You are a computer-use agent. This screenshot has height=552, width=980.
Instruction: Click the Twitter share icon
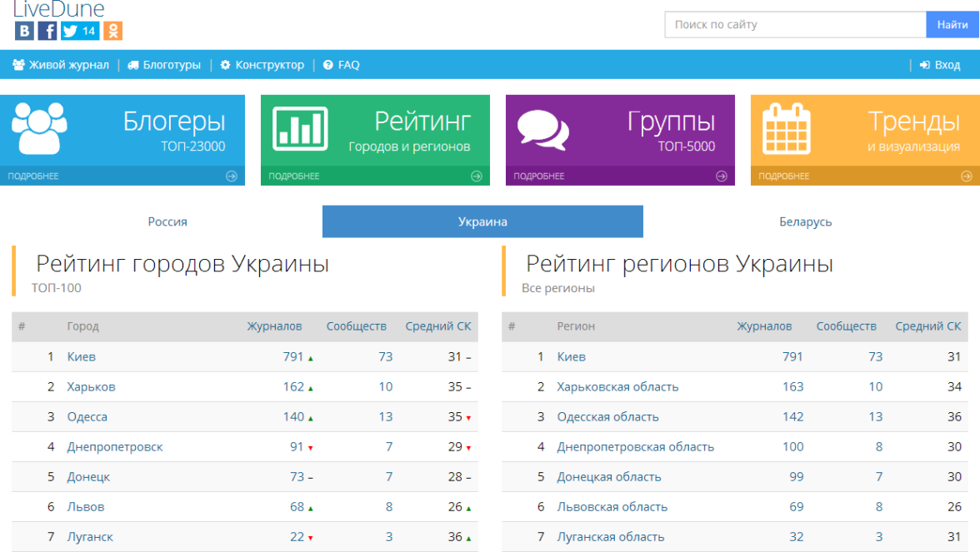click(x=71, y=31)
